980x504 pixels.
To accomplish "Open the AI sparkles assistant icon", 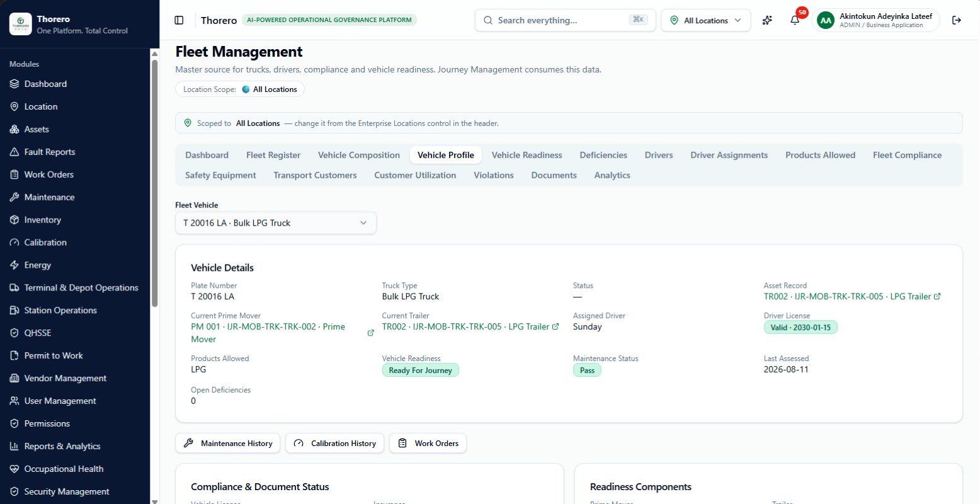I will coord(767,20).
